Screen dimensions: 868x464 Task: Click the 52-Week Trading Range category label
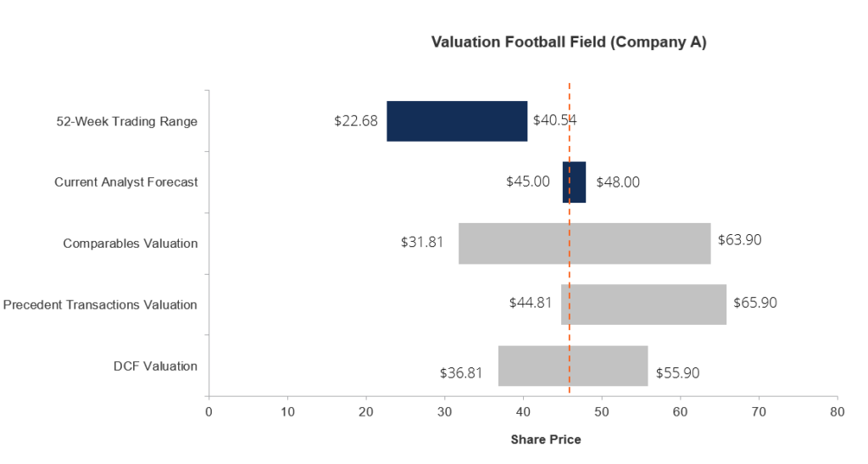125,121
